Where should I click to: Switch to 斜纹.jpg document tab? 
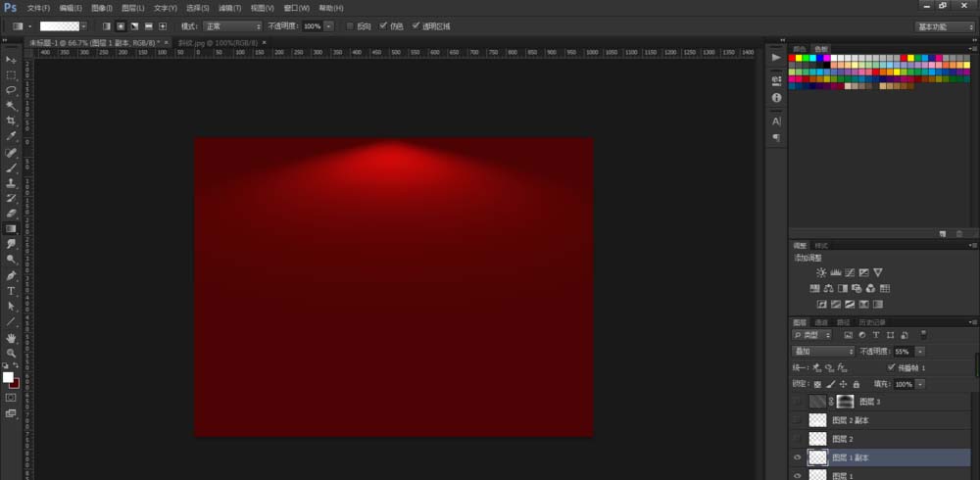(219, 42)
